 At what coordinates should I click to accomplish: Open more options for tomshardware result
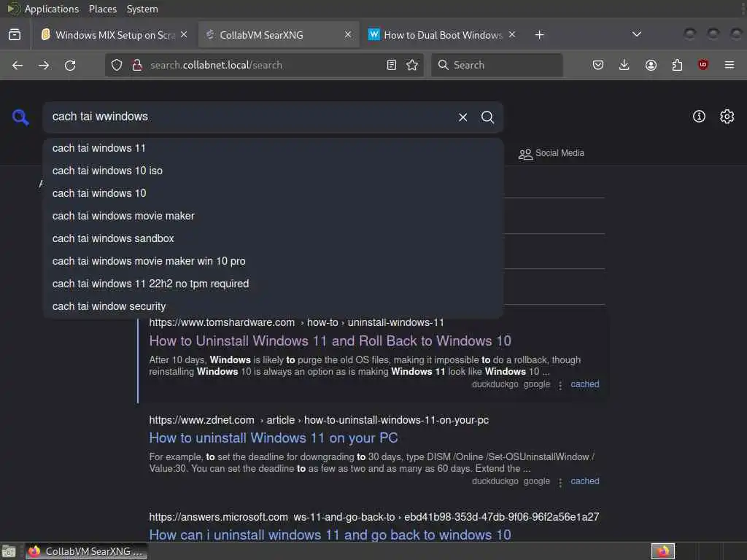(x=560, y=385)
